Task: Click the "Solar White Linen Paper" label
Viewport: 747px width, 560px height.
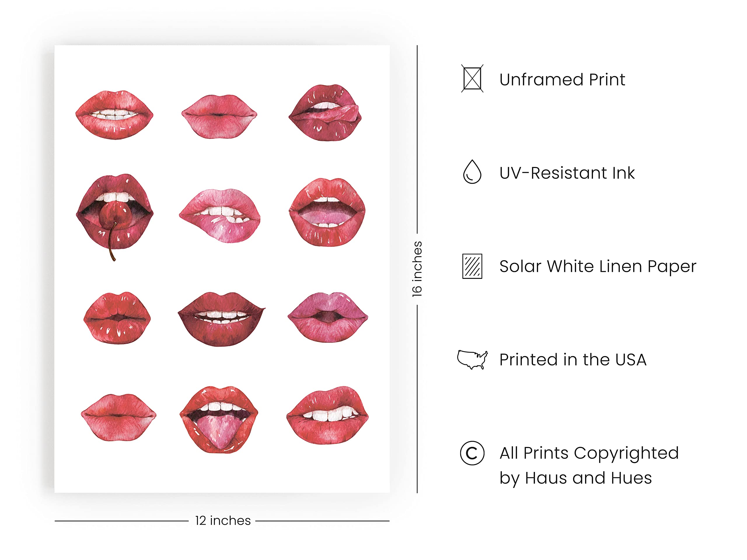Action: coord(597,266)
